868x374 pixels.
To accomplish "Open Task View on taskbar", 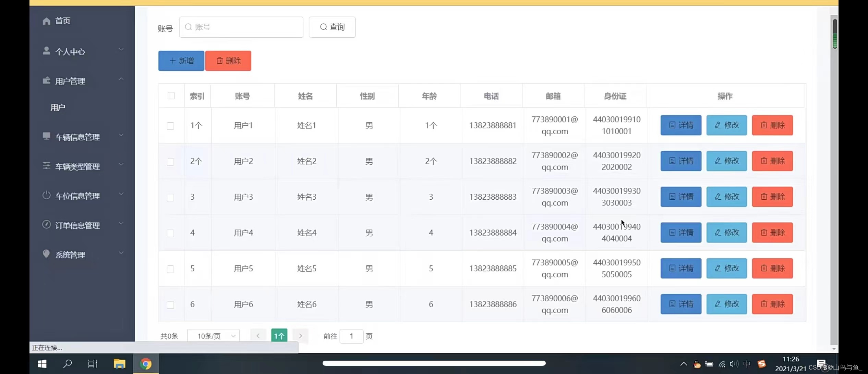I will tap(93, 364).
